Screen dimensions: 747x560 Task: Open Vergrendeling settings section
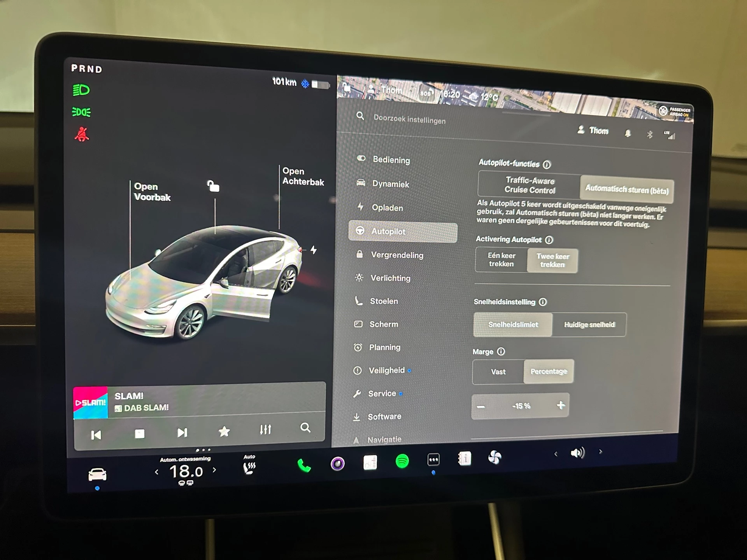397,255
